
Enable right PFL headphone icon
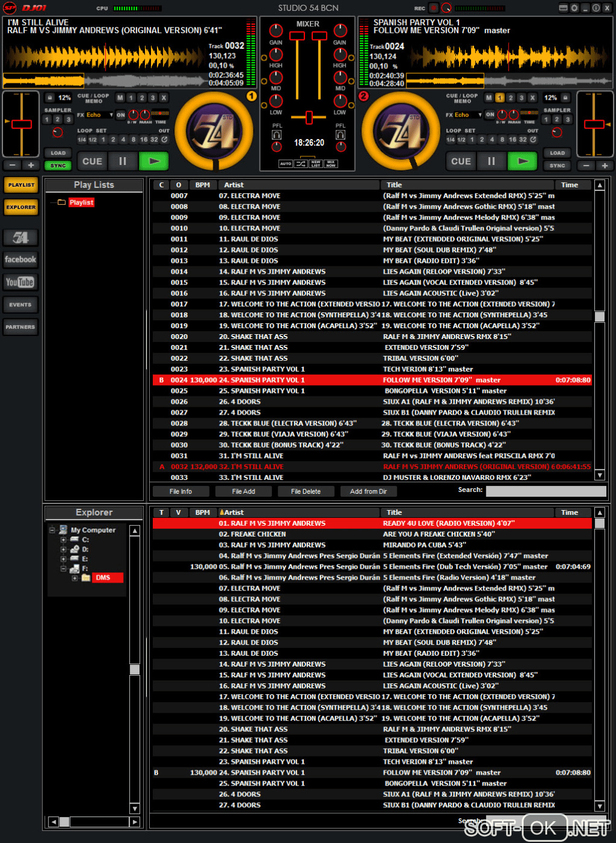[x=341, y=135]
